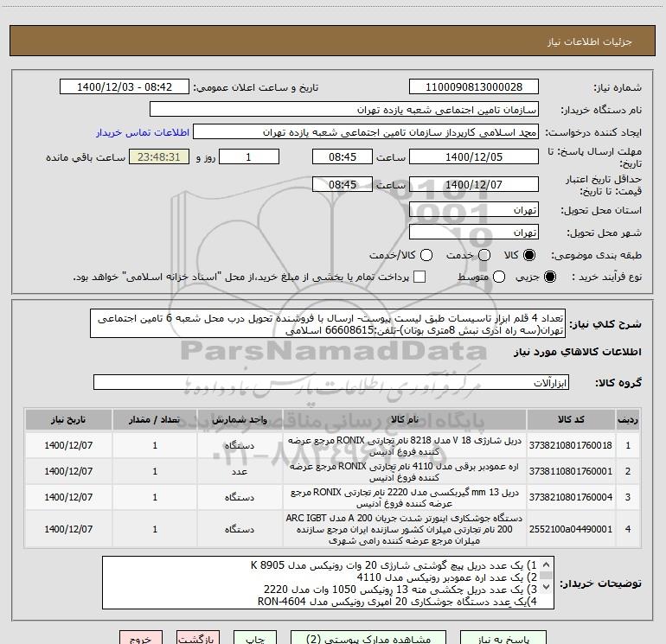Click the price validity time 08:45 field
This screenshot has width=666, height=644.
coord(343,184)
